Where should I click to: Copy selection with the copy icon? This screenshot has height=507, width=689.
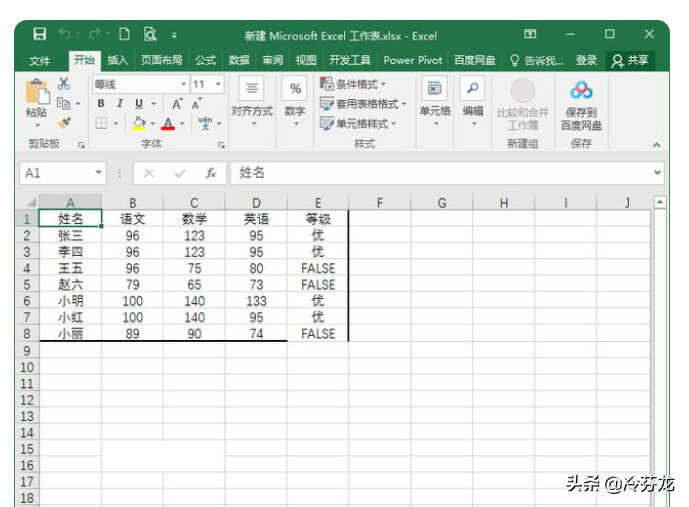click(x=64, y=104)
